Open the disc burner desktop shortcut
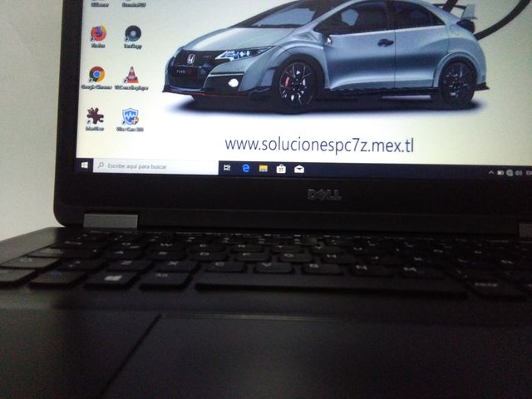The width and height of the screenshot is (532, 399). point(133,37)
